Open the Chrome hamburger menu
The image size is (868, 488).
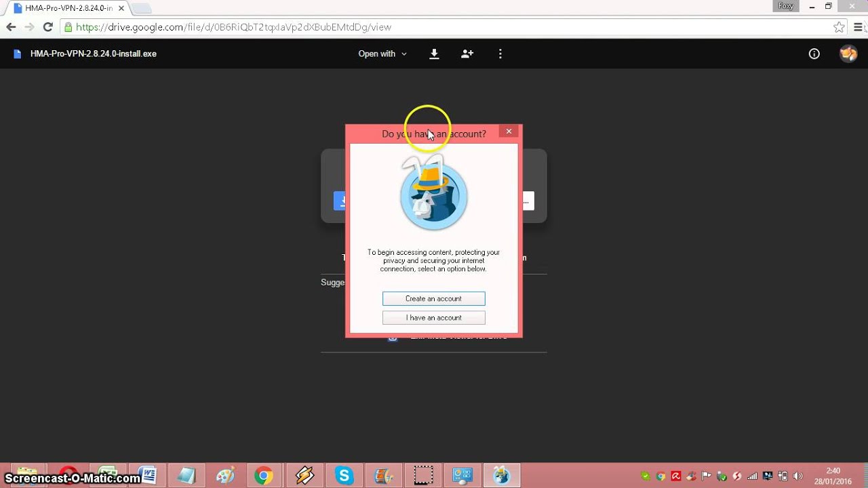tap(859, 27)
